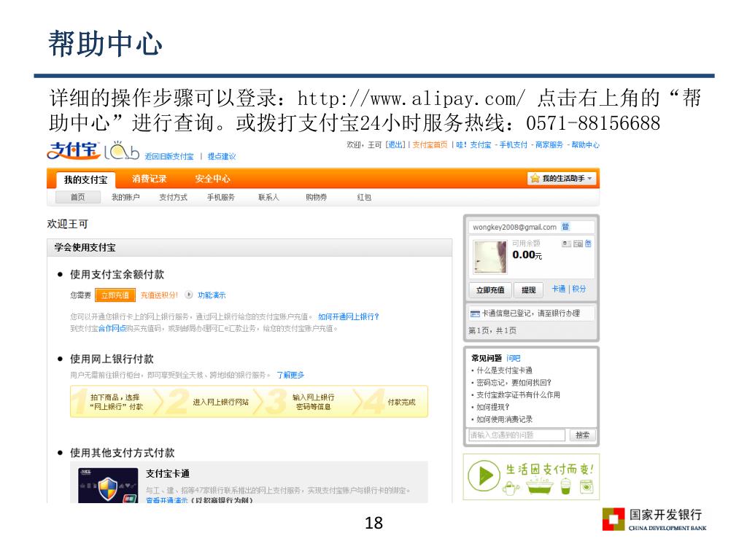Click the 卡通 card icon in account panel

click(475, 314)
